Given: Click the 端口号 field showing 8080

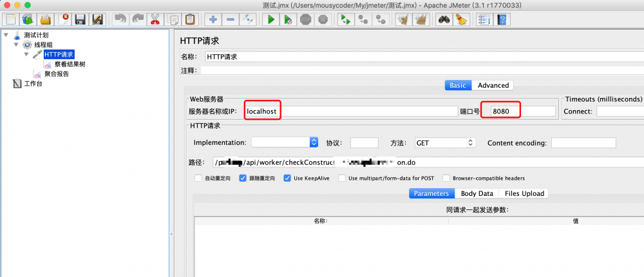Looking at the screenshot, I should point(523,111).
